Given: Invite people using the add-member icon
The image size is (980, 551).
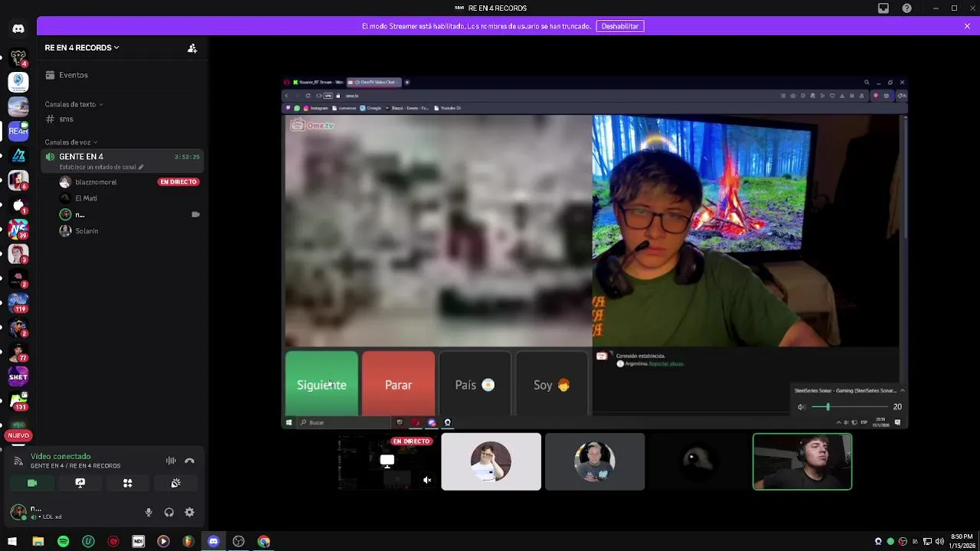Looking at the screenshot, I should pyautogui.click(x=192, y=47).
